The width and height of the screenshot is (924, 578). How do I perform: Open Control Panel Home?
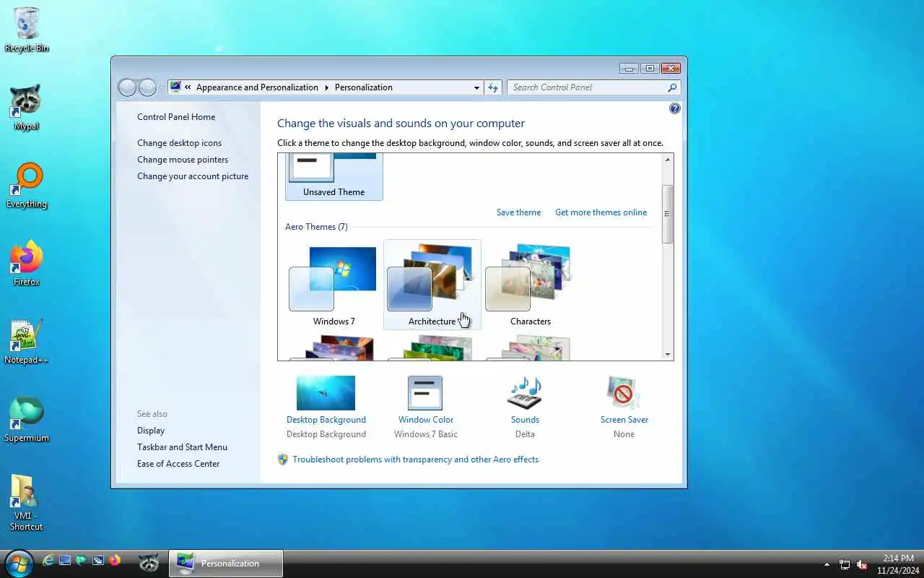point(176,117)
